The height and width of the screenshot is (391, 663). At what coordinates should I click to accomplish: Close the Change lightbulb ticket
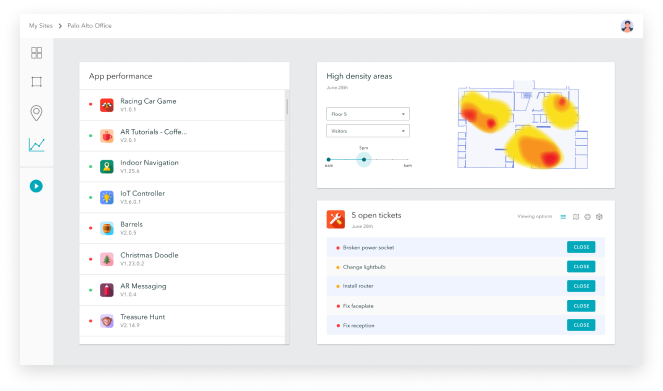tap(581, 267)
